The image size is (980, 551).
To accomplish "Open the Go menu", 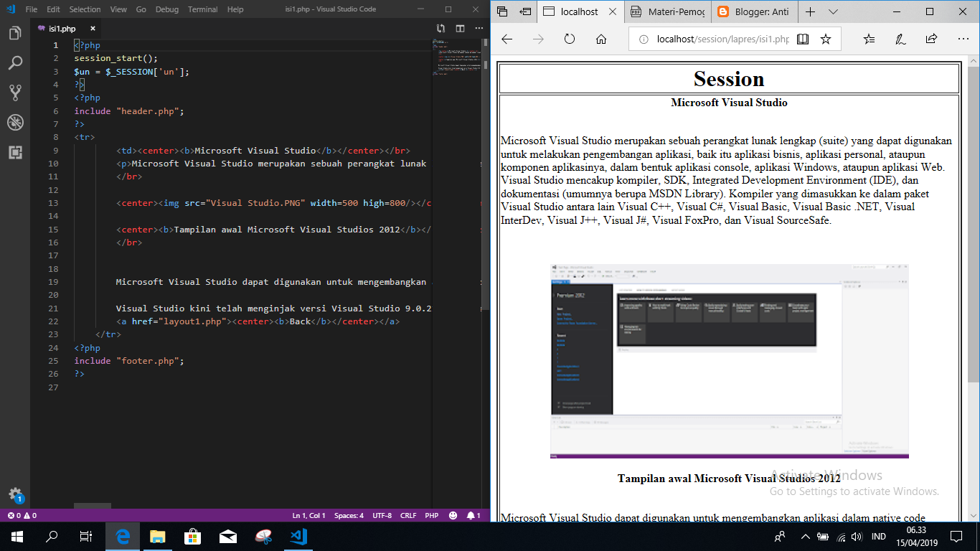I will [x=141, y=9].
